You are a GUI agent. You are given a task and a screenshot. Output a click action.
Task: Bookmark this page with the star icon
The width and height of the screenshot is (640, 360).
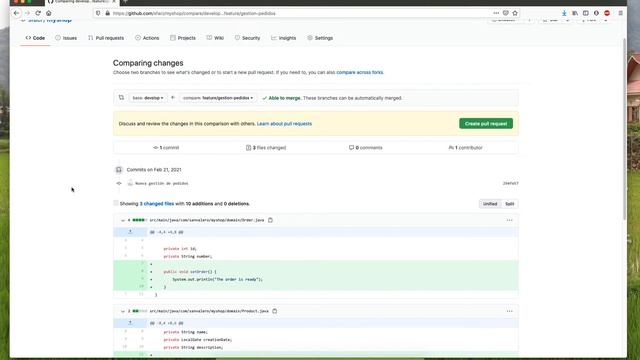click(x=515, y=13)
